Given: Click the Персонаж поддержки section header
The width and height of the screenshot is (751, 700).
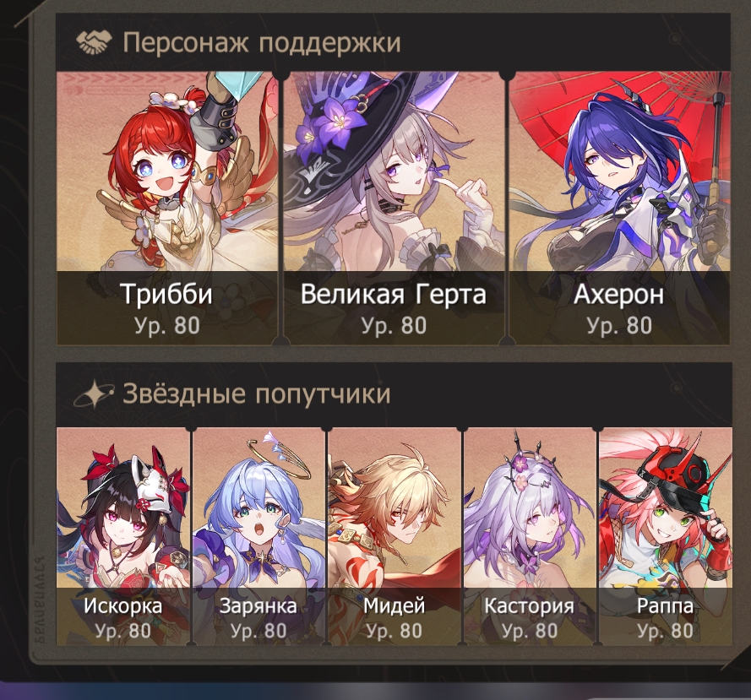Looking at the screenshot, I should pos(262,42).
